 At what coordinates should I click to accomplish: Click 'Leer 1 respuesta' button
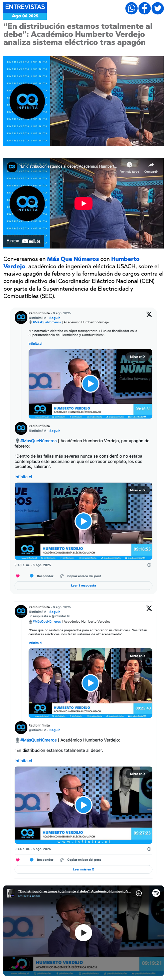pyautogui.click(x=83, y=586)
